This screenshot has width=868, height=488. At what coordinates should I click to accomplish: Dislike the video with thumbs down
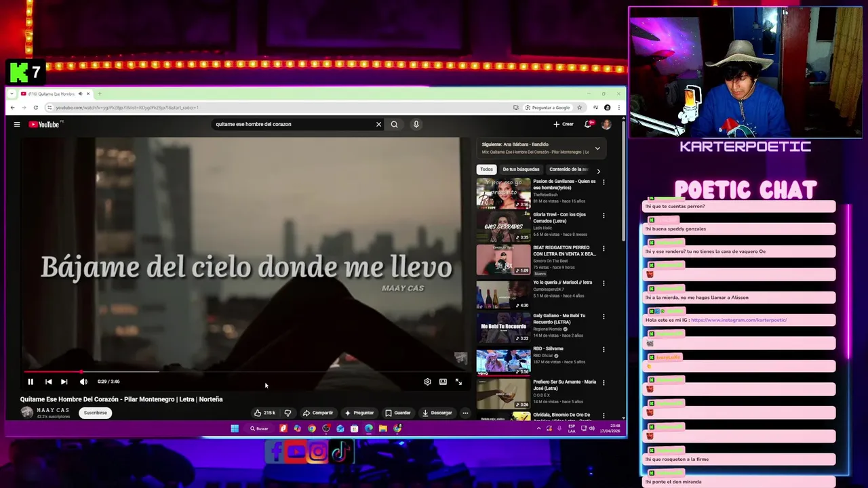(288, 413)
